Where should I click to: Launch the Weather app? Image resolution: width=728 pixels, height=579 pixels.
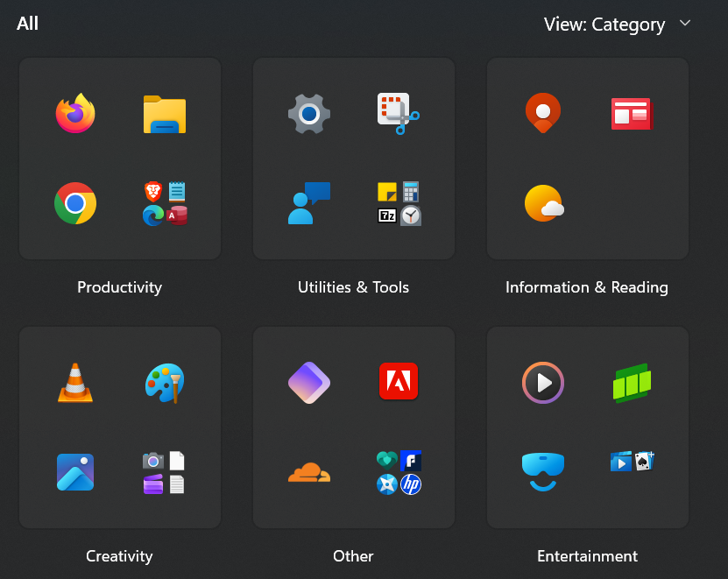544,203
